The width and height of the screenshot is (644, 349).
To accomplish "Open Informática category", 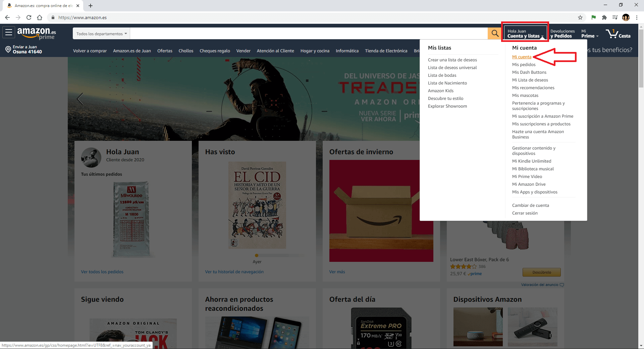I will click(x=347, y=51).
